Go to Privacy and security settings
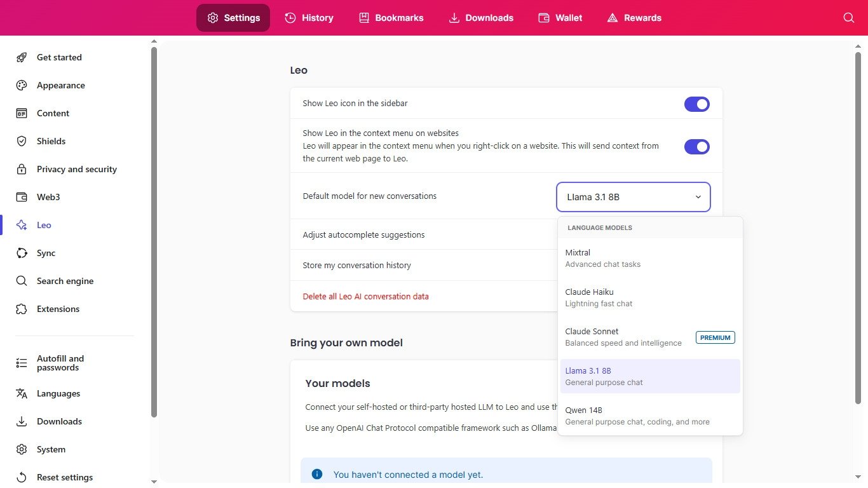The width and height of the screenshot is (868, 488). click(x=76, y=169)
